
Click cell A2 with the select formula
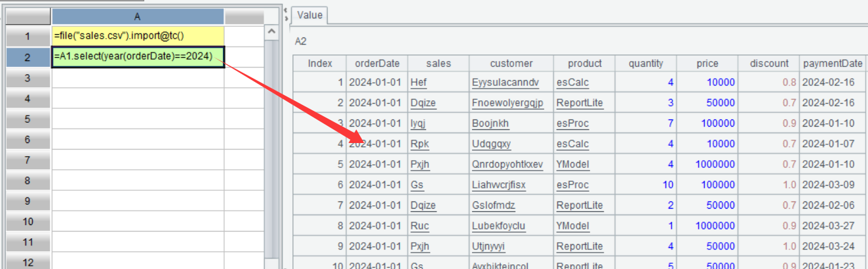pyautogui.click(x=137, y=57)
